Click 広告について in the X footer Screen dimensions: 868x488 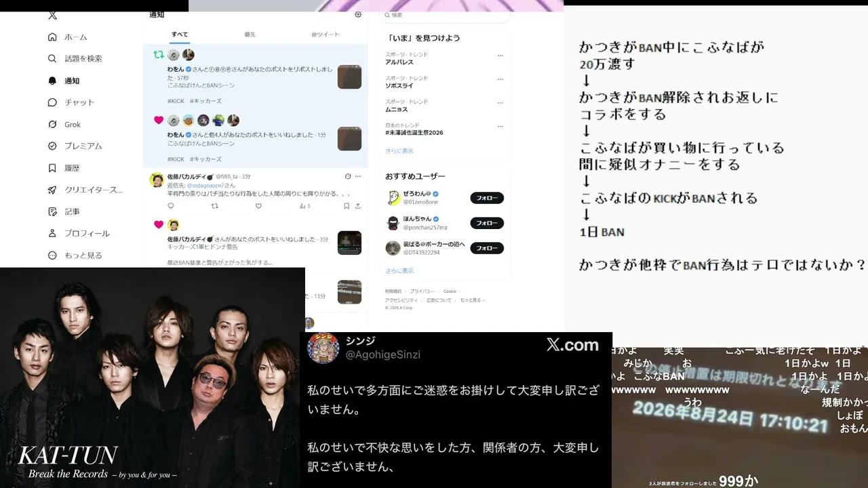(x=439, y=300)
